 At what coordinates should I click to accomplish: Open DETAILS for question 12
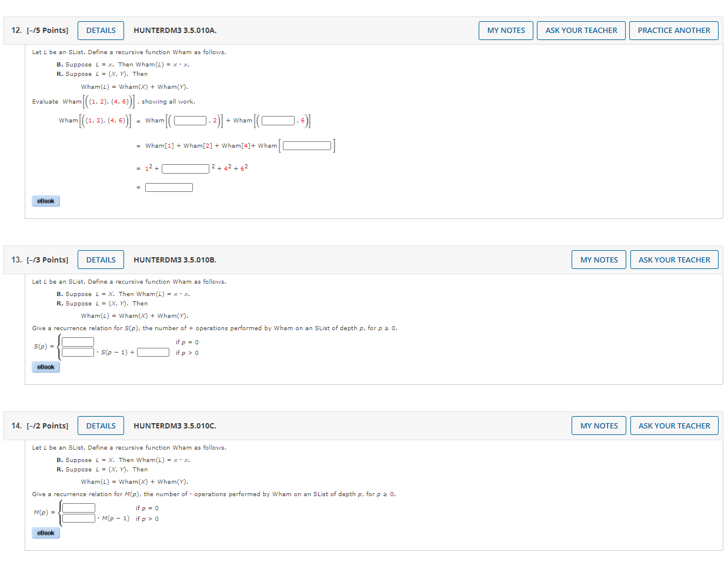[101, 31]
